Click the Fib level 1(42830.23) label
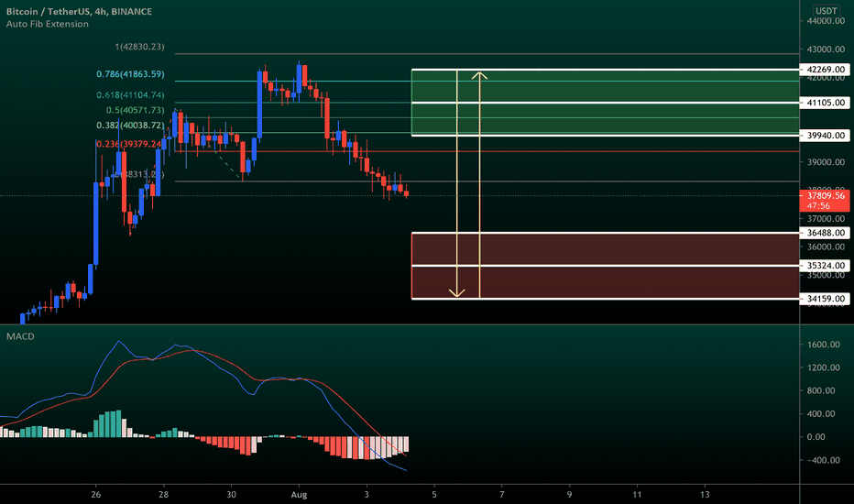This screenshot has width=854, height=504. [139, 47]
